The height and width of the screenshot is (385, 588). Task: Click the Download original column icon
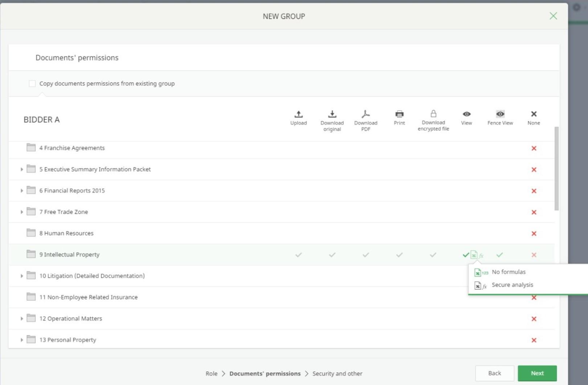[332, 114]
